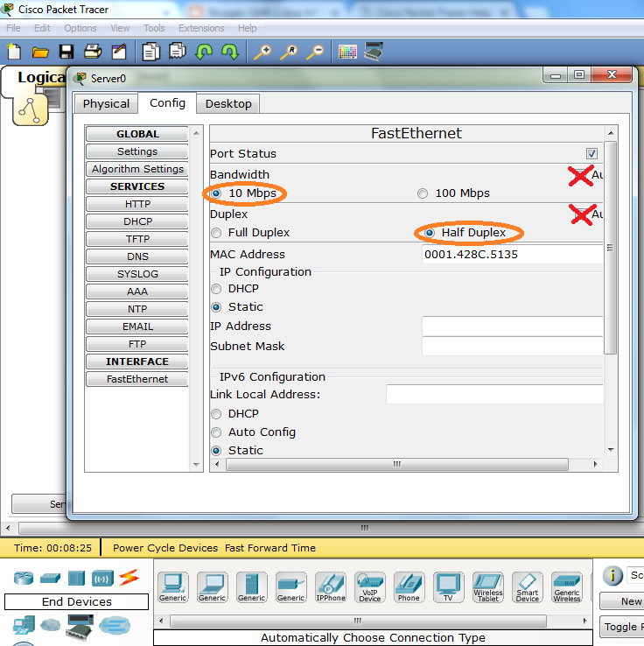Screen dimensions: 644x646
Task: Pick the IPPhone end device
Action: tap(330, 587)
